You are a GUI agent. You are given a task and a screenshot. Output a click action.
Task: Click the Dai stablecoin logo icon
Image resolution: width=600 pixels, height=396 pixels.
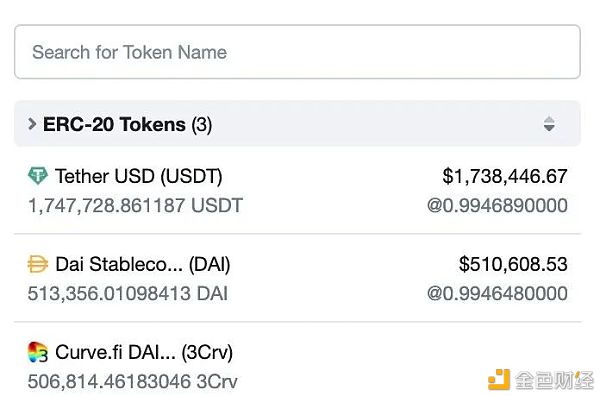[x=38, y=264]
